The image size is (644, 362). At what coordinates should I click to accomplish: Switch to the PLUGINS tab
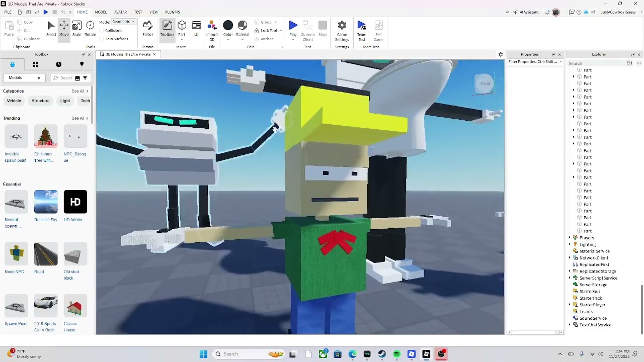point(173,12)
